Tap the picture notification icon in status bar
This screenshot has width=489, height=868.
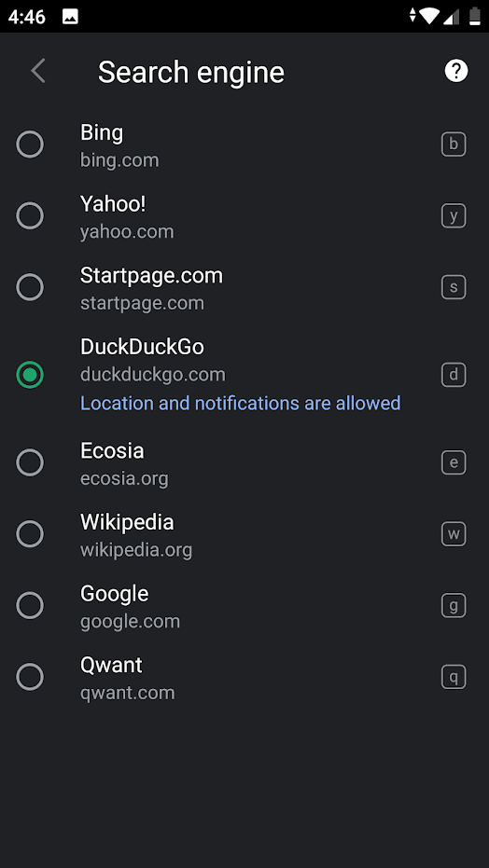tap(70, 17)
